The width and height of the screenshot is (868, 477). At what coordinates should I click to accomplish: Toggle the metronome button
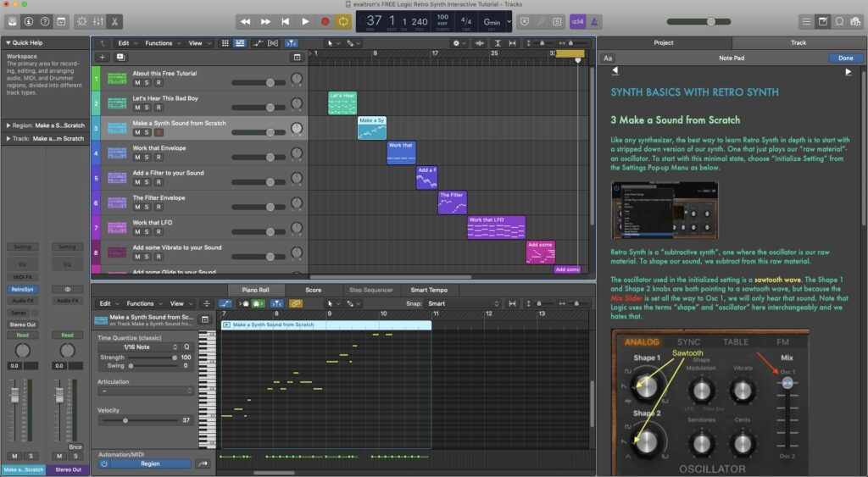(x=594, y=21)
